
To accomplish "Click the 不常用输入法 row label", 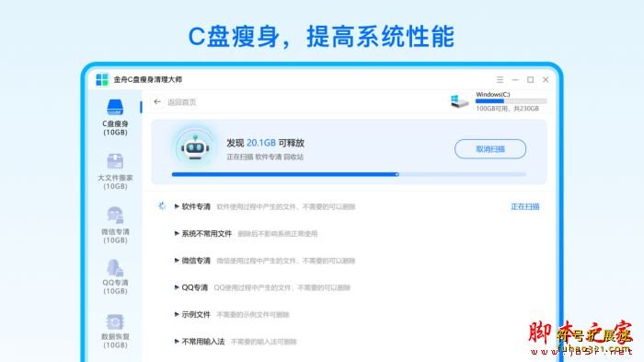I will (x=203, y=342).
